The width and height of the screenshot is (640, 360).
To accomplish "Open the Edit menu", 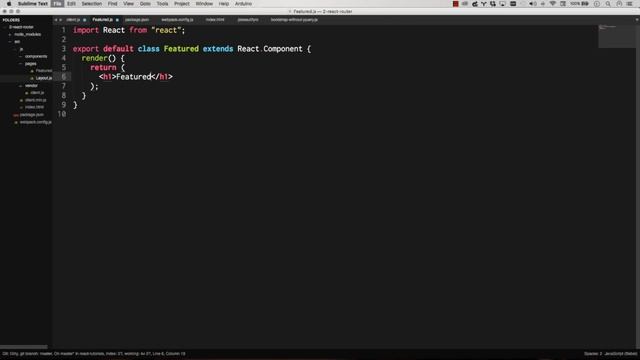I will [x=71, y=4].
